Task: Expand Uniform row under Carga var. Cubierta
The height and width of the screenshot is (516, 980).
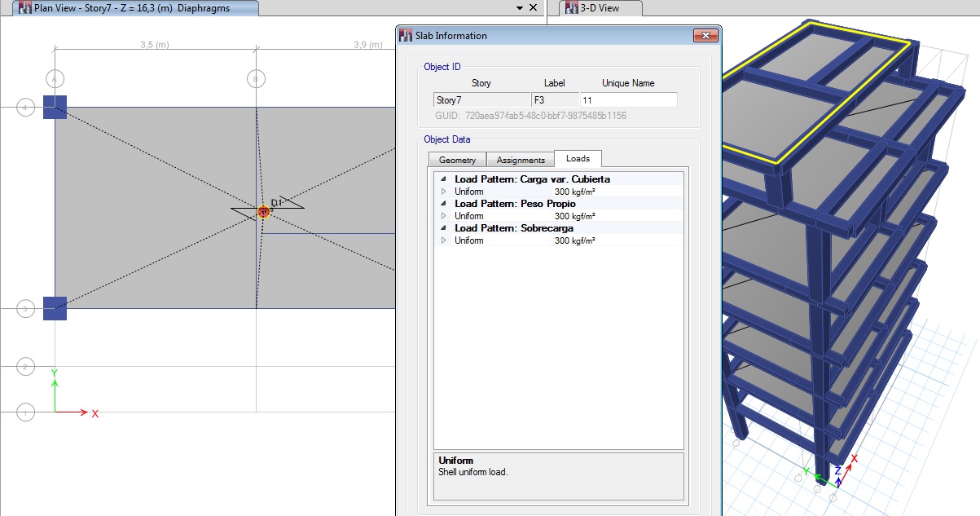Action: pyautogui.click(x=443, y=192)
